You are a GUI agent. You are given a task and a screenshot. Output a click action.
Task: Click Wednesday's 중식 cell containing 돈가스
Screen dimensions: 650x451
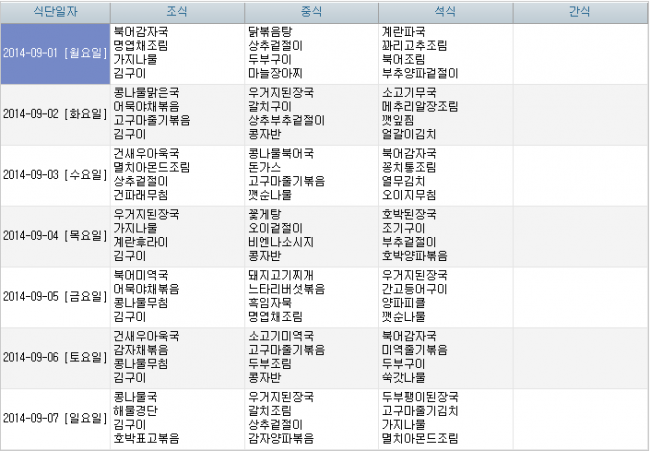tap(311, 175)
